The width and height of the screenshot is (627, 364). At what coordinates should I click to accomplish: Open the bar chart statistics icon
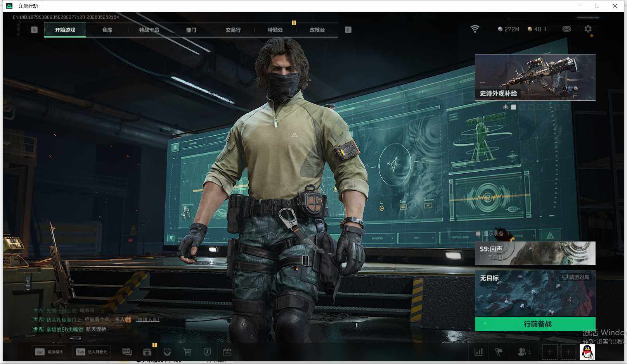(x=479, y=352)
